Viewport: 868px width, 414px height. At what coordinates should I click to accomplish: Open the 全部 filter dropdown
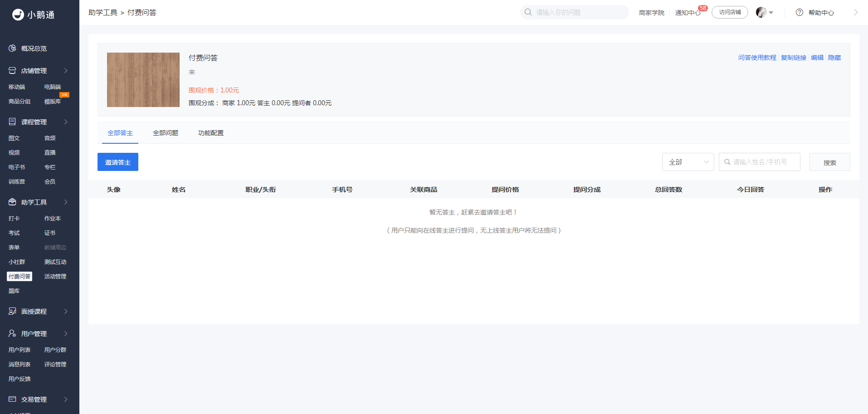(688, 162)
